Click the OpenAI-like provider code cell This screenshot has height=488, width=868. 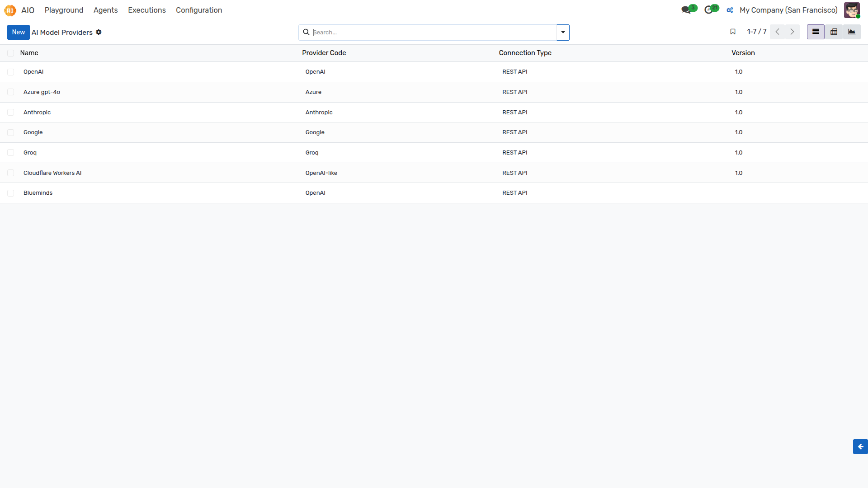pos(321,173)
